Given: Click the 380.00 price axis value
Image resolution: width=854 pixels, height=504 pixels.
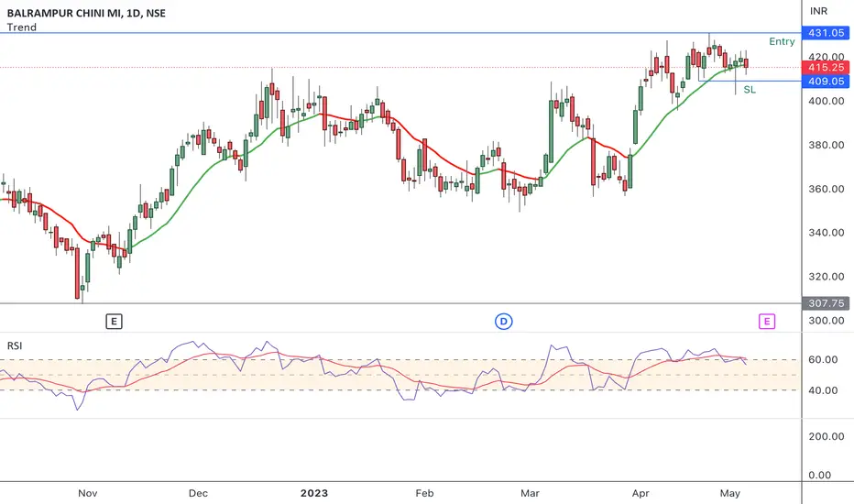Looking at the screenshot, I should [827, 145].
